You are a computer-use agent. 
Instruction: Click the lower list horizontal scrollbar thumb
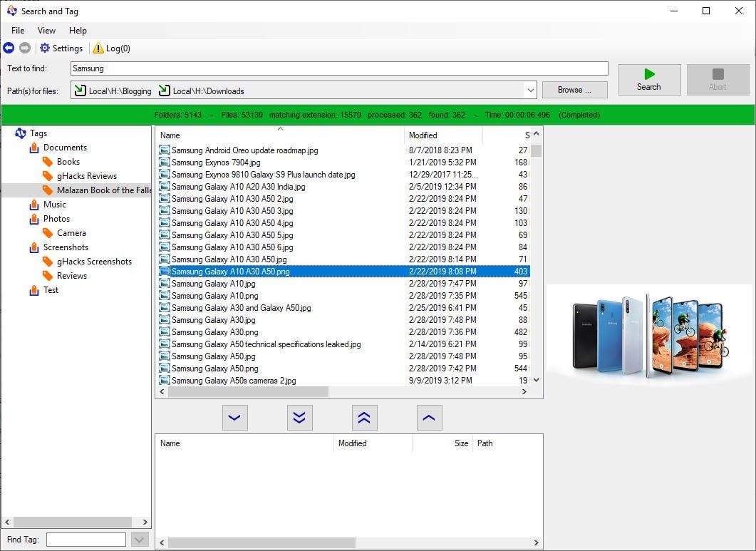(x=262, y=542)
